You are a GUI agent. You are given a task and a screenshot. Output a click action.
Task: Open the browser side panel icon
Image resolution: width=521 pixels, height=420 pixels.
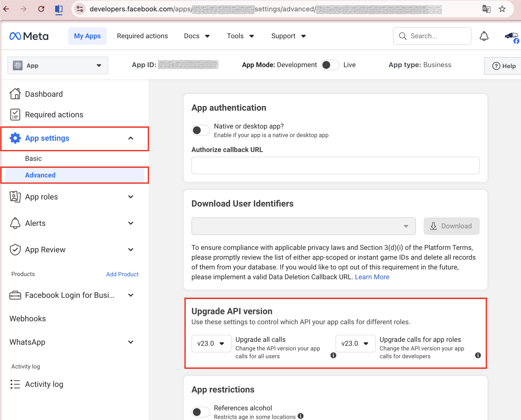pyautogui.click(x=59, y=9)
